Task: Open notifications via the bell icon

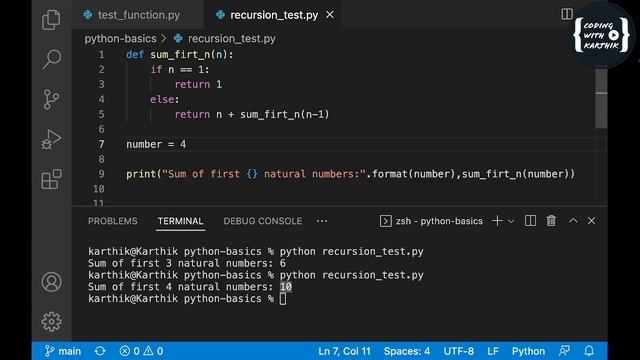Action: point(589,351)
